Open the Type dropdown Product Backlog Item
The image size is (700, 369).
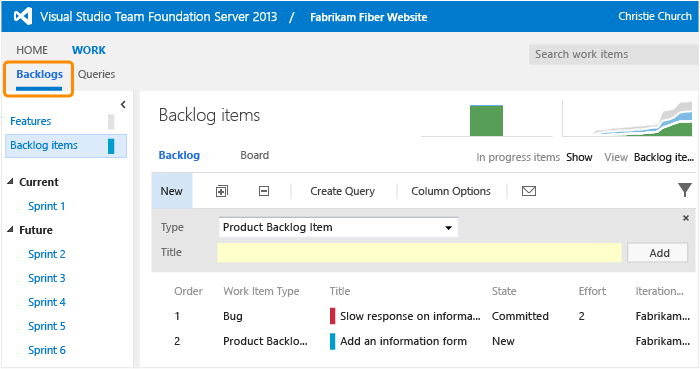pos(338,227)
